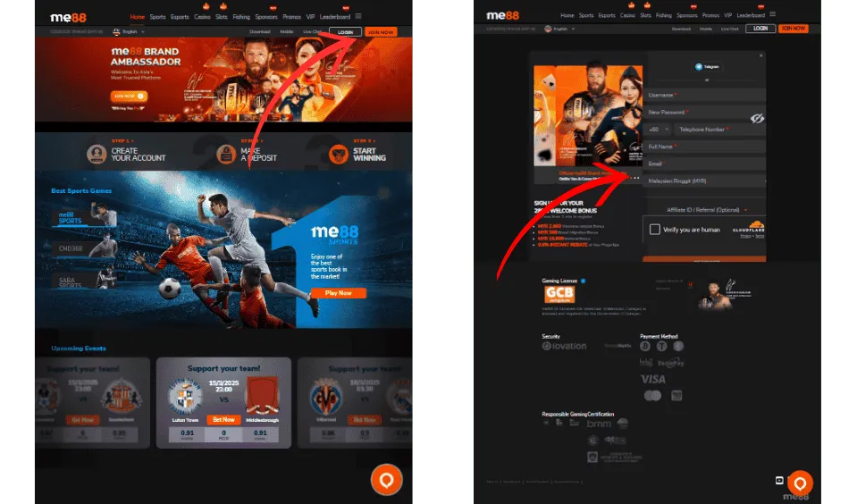Click the New Password input field
This screenshot has height=504, width=857.
point(704,112)
